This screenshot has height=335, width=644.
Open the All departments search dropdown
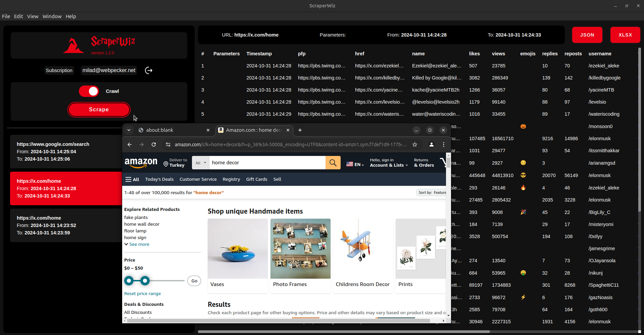[201, 163]
